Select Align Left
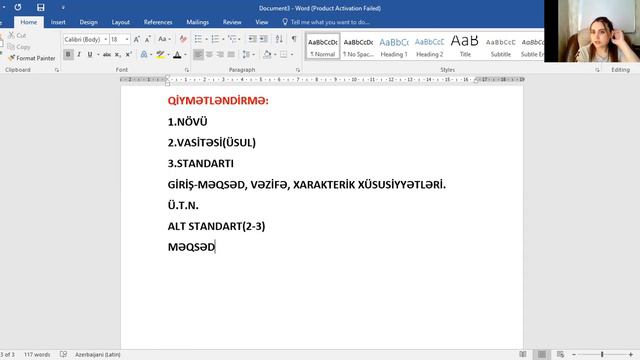640x360 pixels. pos(198,54)
